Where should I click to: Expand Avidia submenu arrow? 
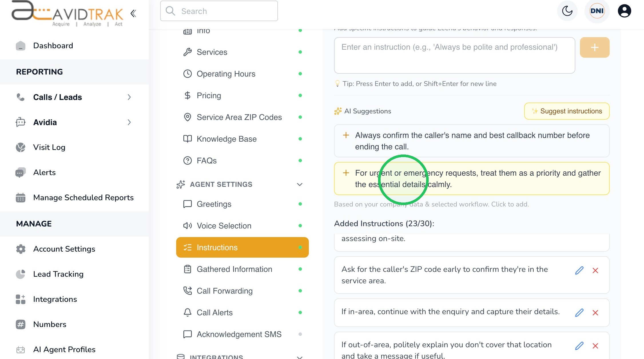coord(129,122)
